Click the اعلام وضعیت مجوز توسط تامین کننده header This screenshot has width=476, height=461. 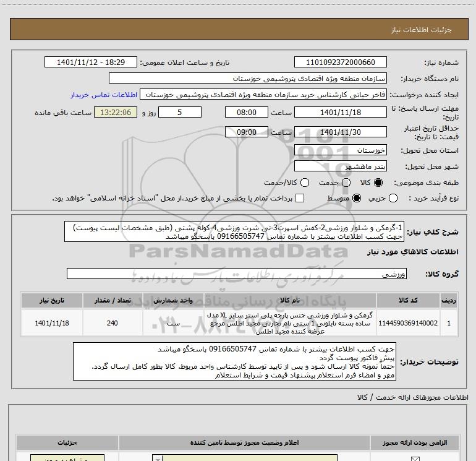(x=244, y=443)
